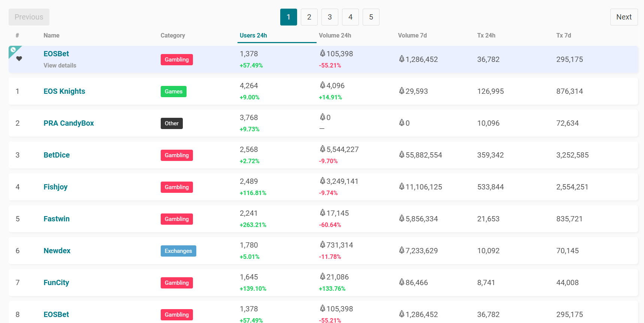Select page 1 in pagination
This screenshot has height=323, width=644.
pyautogui.click(x=288, y=17)
